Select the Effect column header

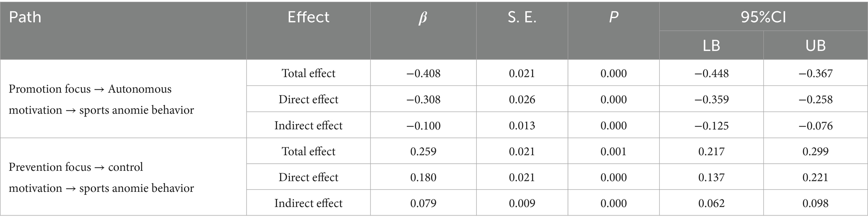[x=308, y=18]
